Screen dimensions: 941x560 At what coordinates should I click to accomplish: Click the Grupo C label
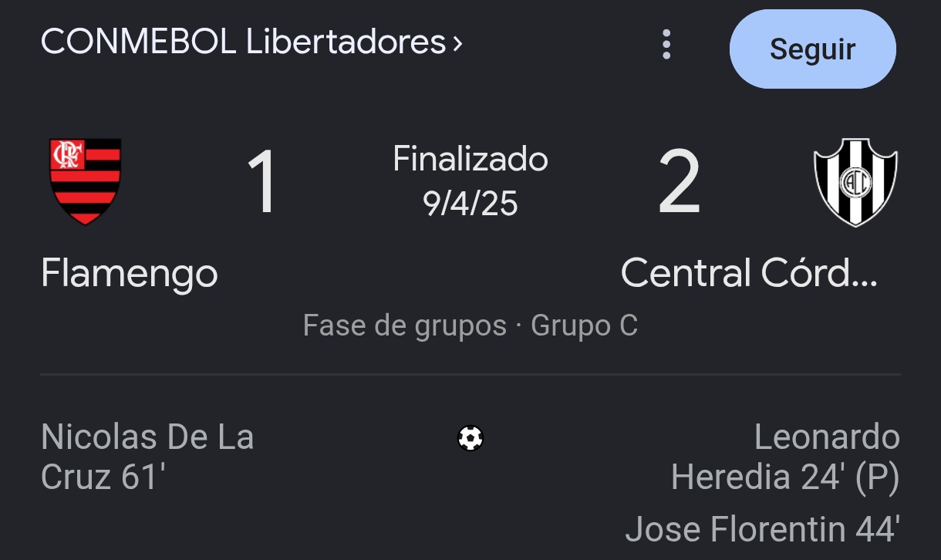[584, 326]
